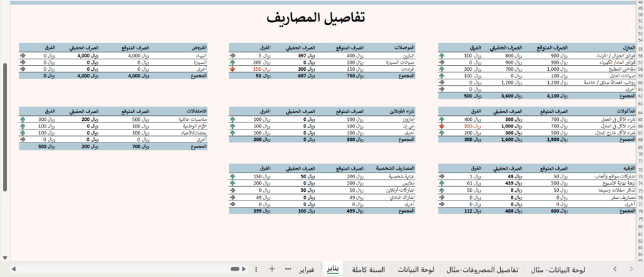
Task: Click the green arrow in مناسبات عائلية row
Action: (x=23, y=120)
